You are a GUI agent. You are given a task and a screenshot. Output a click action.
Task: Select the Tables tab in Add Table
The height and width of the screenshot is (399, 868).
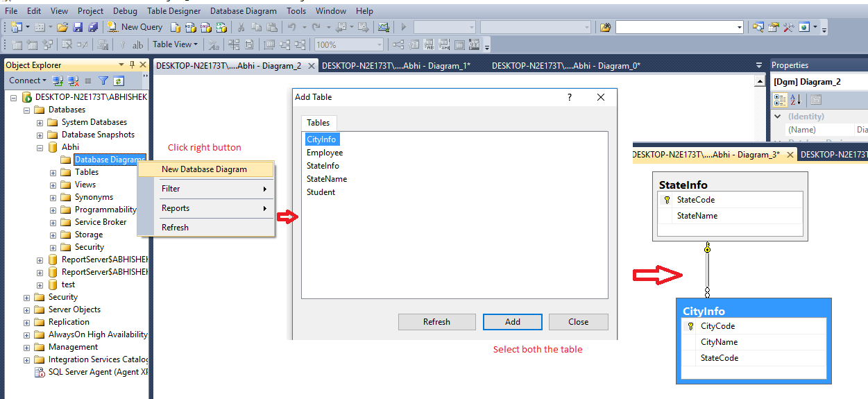point(318,123)
